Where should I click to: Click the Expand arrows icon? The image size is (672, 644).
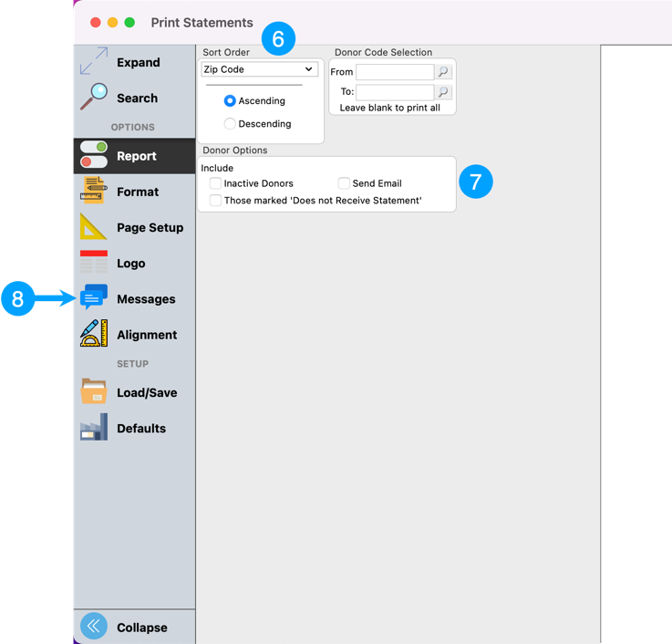click(94, 62)
